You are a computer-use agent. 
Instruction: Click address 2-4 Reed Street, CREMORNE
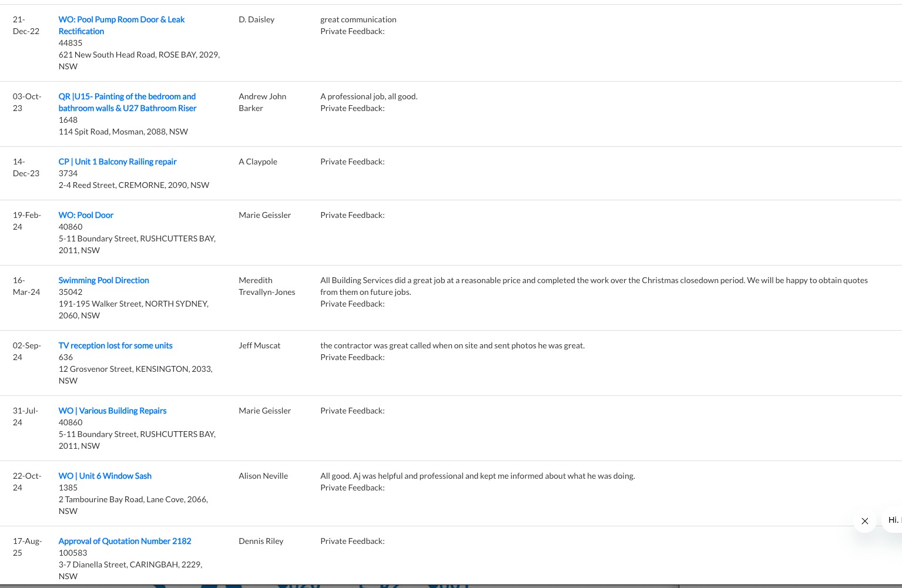point(134,185)
